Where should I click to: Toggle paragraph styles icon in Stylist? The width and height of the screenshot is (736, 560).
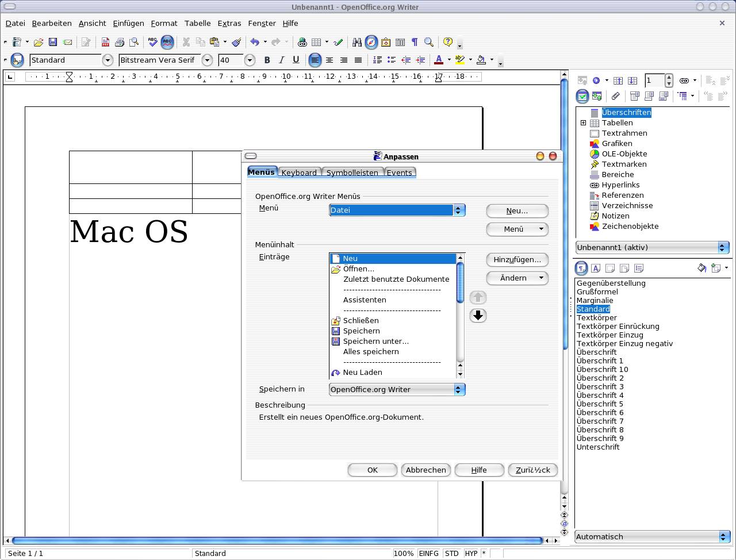(581, 268)
